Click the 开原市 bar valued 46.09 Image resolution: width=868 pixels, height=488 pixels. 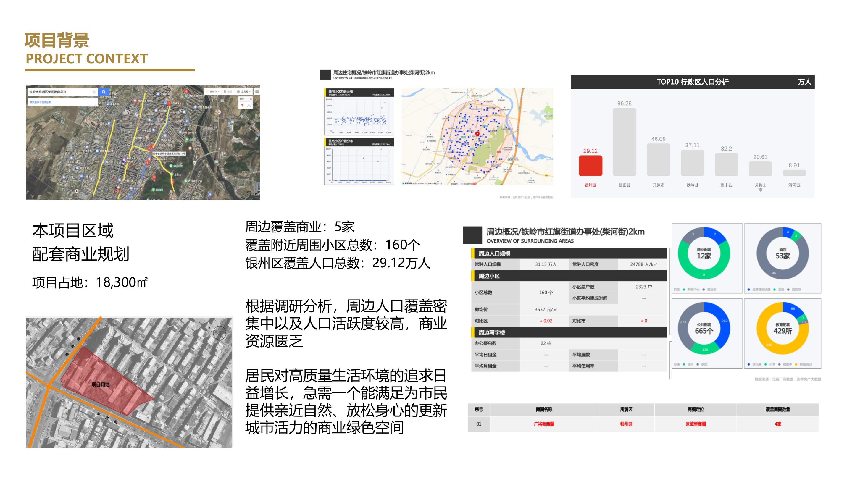[x=659, y=160]
